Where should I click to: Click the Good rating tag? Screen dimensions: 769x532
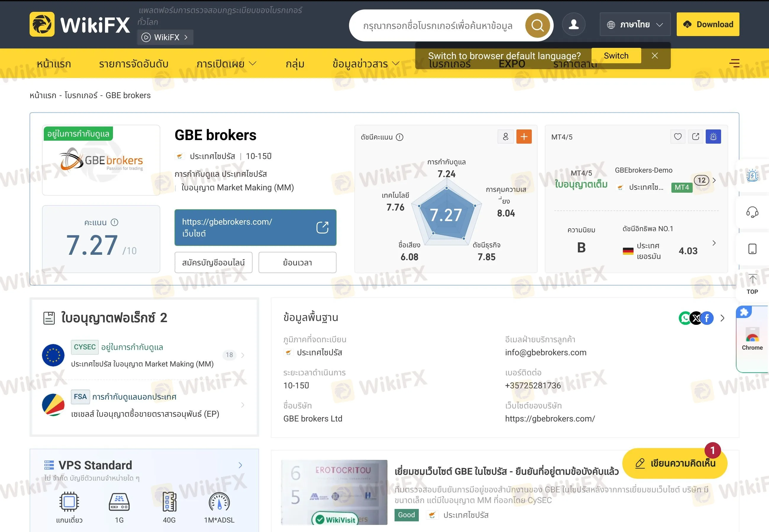click(x=406, y=515)
